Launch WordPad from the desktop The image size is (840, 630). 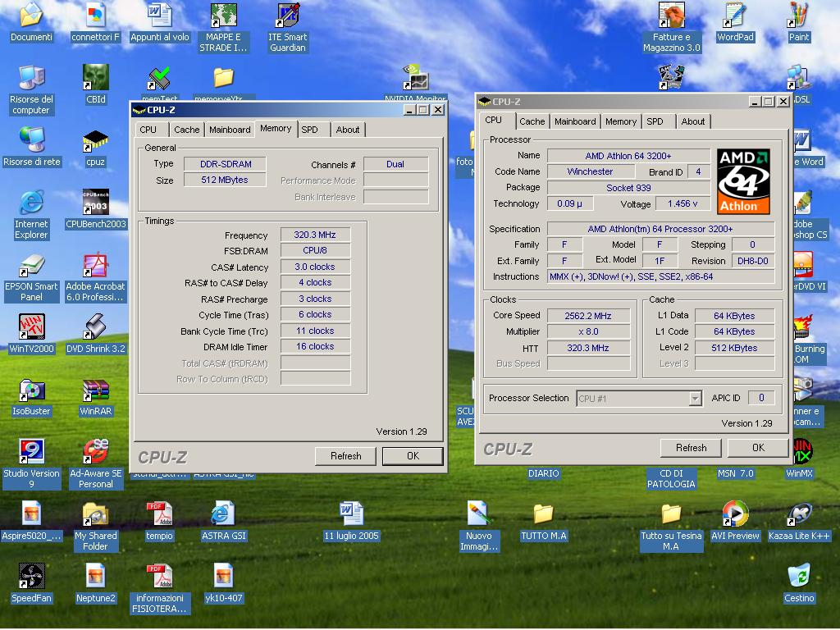[735, 15]
